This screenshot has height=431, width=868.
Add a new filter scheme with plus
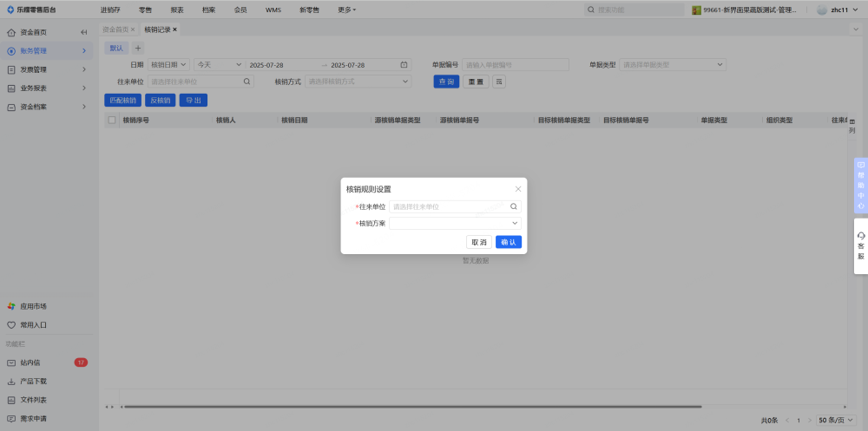137,48
